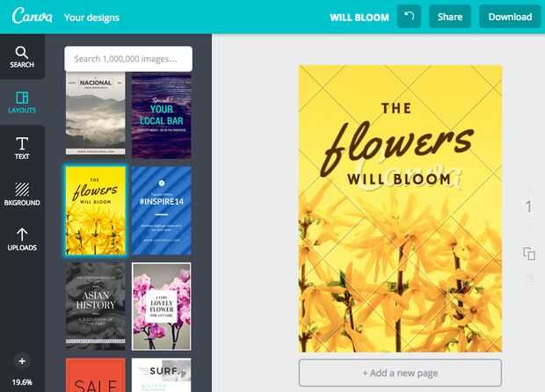The width and height of the screenshot is (545, 392).
Task: Click the design title WILL BLOOM
Action: pos(360,18)
